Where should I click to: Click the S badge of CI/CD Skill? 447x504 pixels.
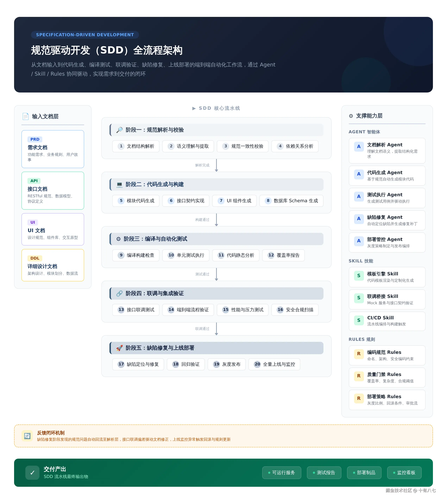pos(359,320)
